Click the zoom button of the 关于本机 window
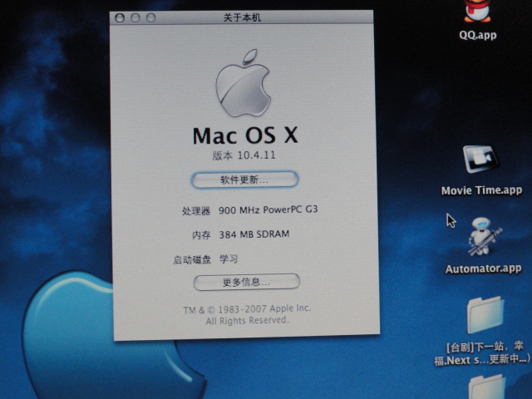This screenshot has height=399, width=532. pyautogui.click(x=150, y=17)
